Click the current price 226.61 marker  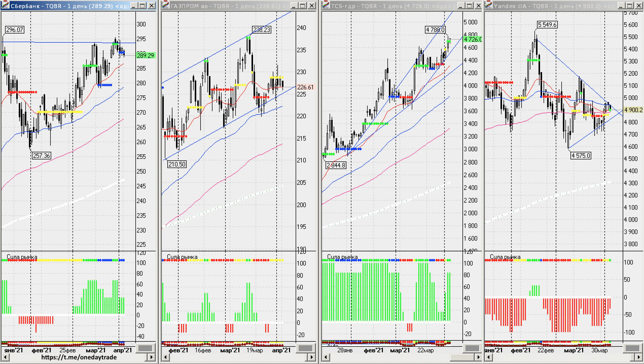(x=306, y=87)
